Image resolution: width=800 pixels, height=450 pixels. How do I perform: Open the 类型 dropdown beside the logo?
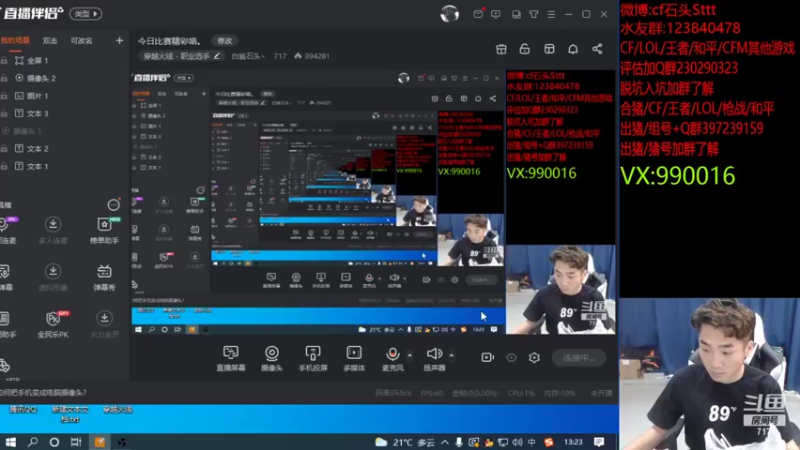tap(86, 14)
